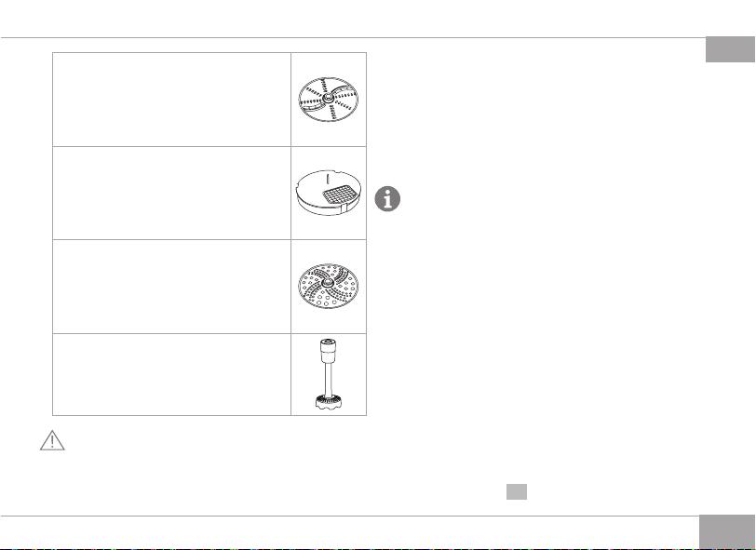The width and height of the screenshot is (756, 550).
Task: Click the warning triangle icon
Action: [52, 440]
